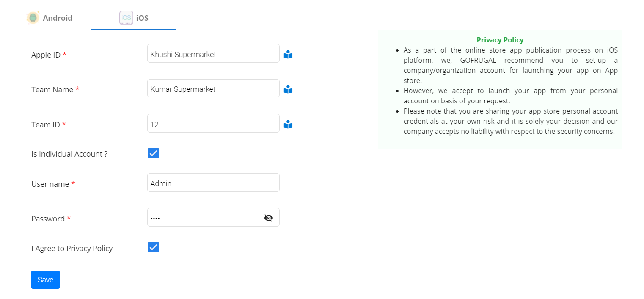Click the Apple ID field label
644x299 pixels.
pos(46,55)
